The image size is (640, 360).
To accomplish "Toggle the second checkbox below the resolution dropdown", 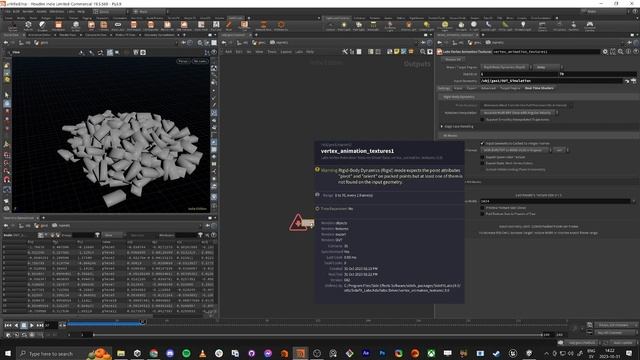I will pyautogui.click(x=482, y=214).
